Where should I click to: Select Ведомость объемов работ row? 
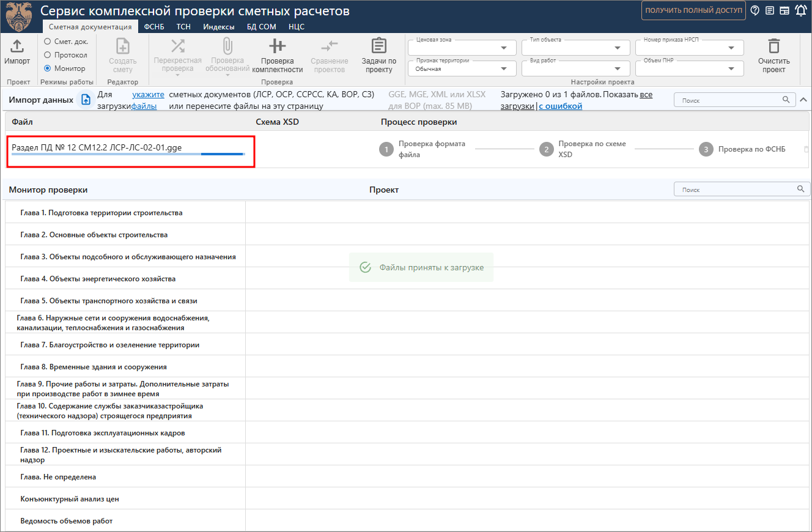125,520
